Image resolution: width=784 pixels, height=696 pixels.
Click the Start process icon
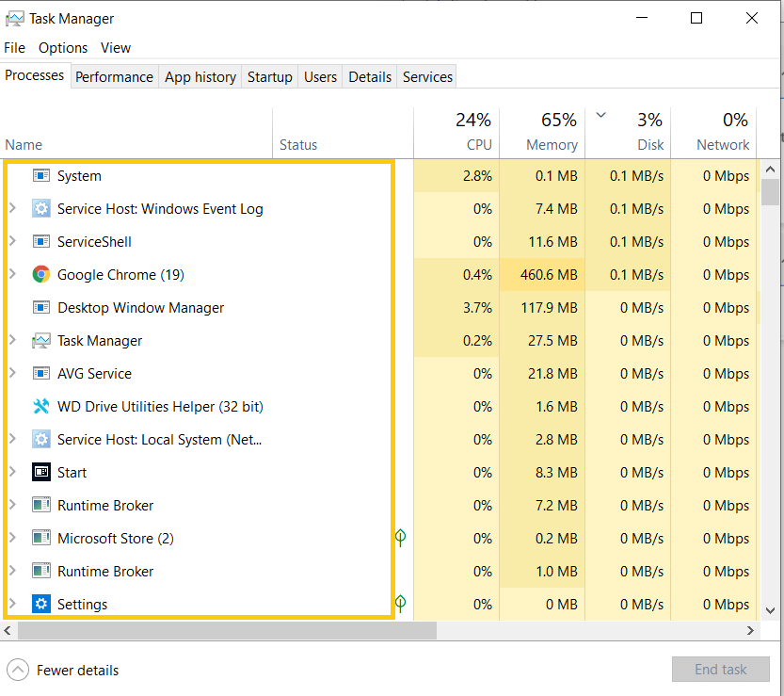(x=41, y=472)
